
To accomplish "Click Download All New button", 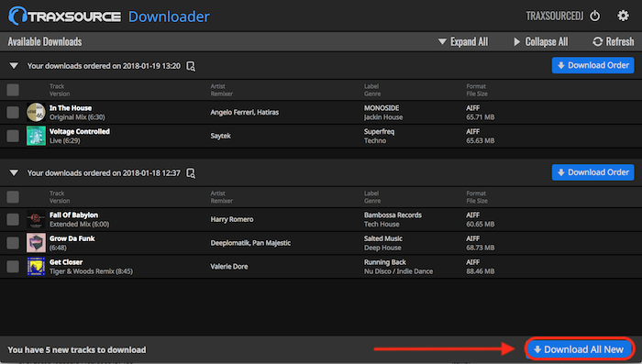I will [580, 349].
